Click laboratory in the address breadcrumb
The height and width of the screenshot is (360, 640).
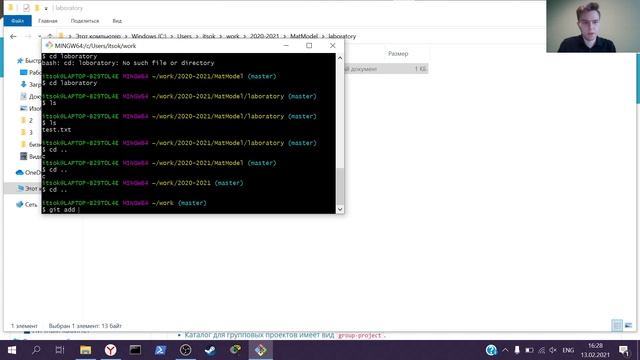[x=342, y=36]
